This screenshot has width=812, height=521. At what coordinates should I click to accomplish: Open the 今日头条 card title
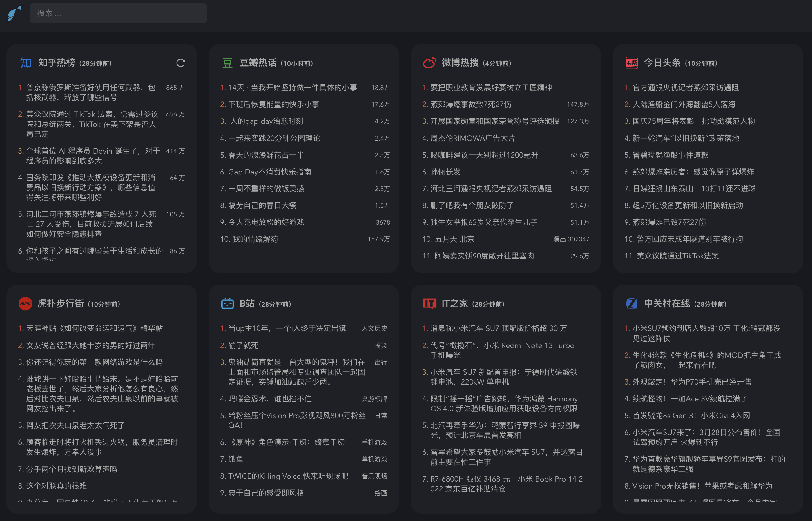click(662, 63)
